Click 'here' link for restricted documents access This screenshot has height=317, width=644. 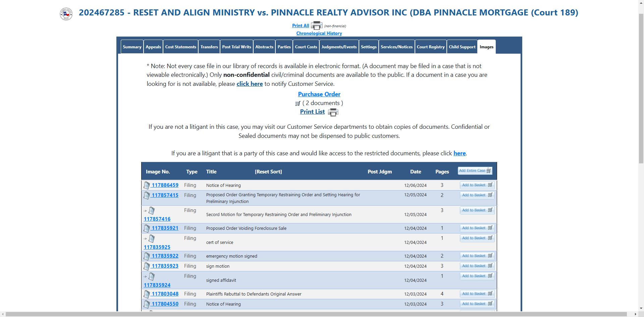click(460, 153)
